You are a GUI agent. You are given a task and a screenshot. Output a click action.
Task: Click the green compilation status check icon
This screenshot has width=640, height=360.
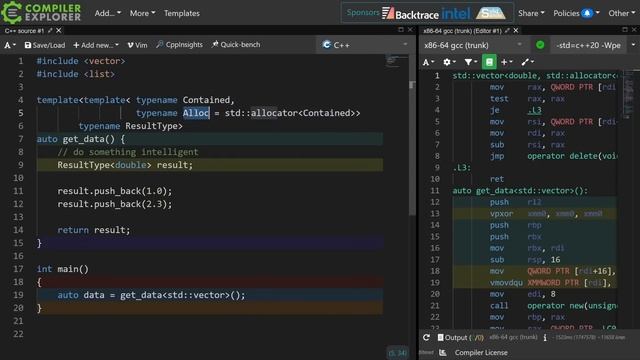tap(540, 45)
